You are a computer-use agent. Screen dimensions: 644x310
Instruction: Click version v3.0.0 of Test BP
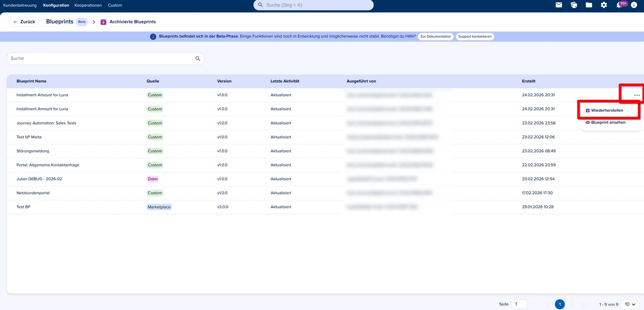pos(223,207)
